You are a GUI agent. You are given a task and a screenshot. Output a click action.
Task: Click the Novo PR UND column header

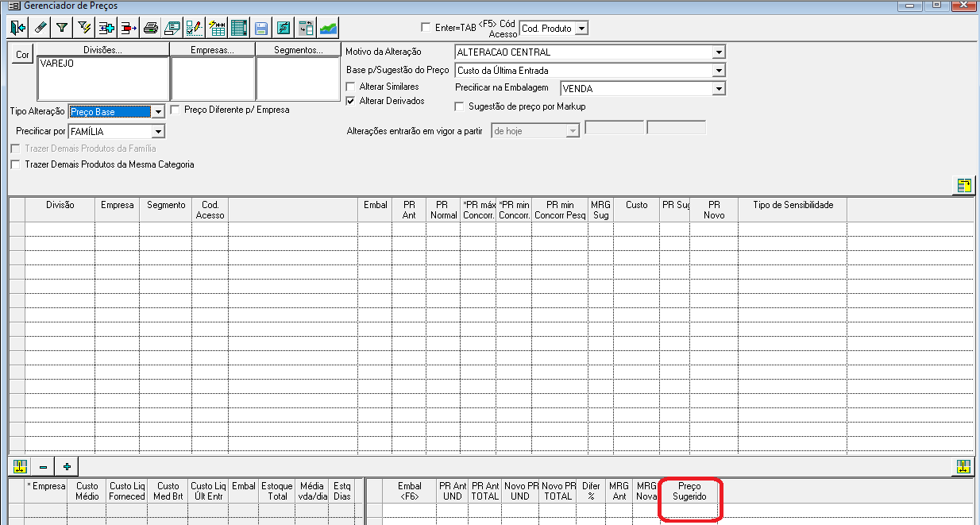[522, 491]
